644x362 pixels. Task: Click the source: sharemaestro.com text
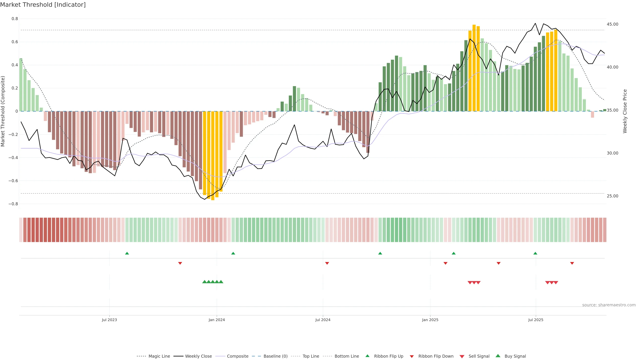pyautogui.click(x=609, y=305)
